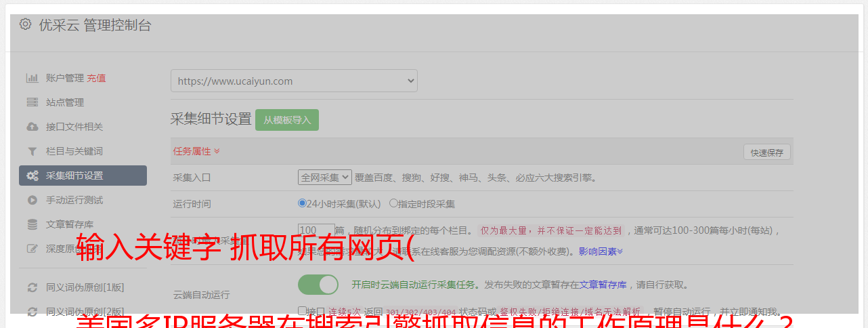Image resolution: width=868 pixels, height=328 pixels.
Task: Open the site URL dropdown https://www.ucaiyun.com
Action: 294,81
